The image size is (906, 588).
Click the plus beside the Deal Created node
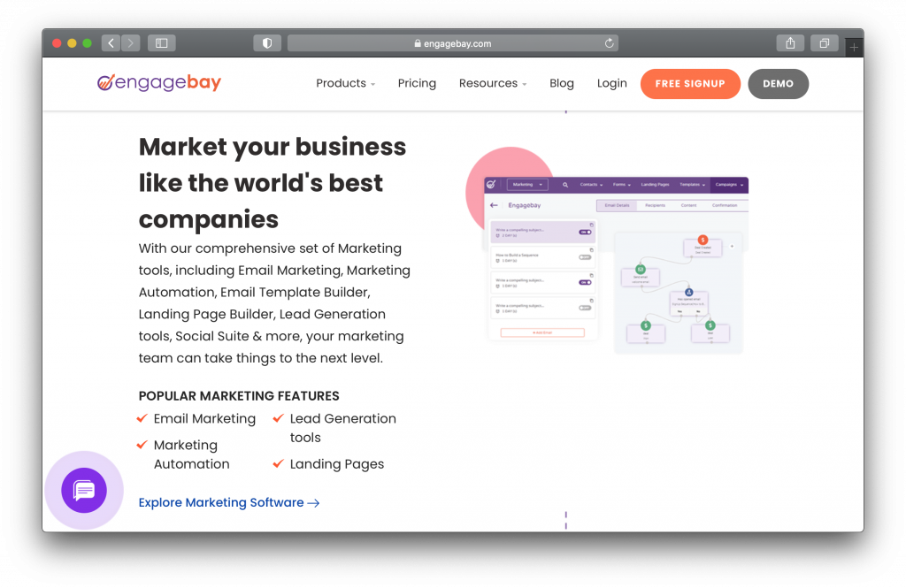pyautogui.click(x=732, y=247)
